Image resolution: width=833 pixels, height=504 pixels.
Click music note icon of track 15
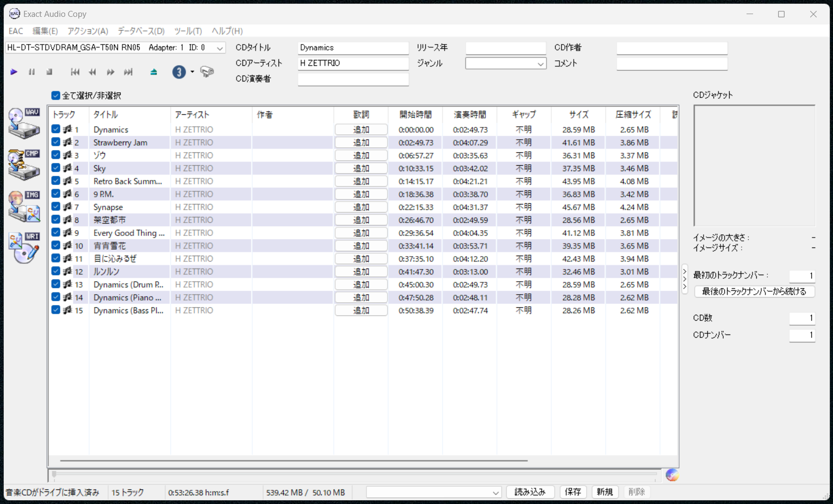pyautogui.click(x=67, y=310)
